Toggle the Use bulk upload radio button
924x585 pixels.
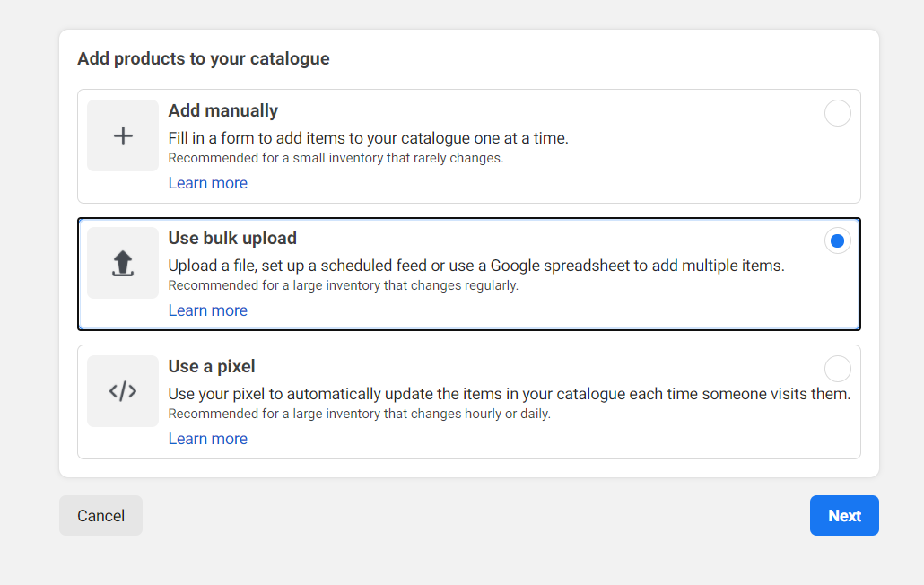[837, 240]
